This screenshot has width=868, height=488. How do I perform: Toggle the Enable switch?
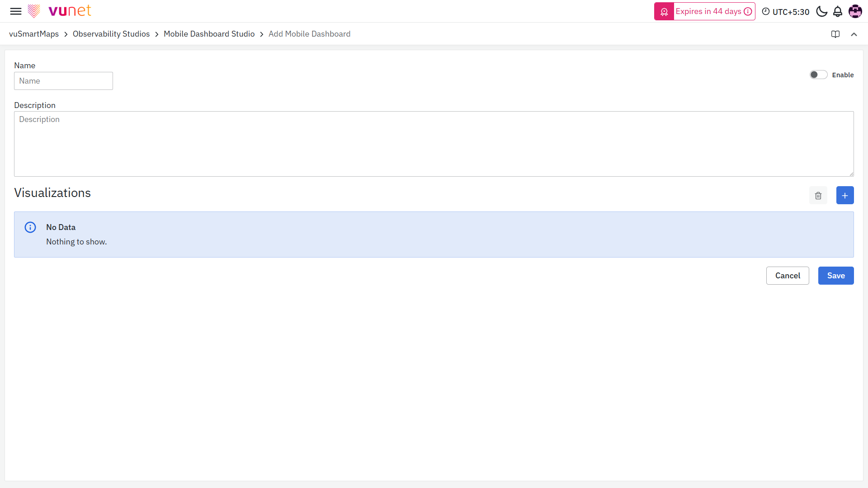[818, 75]
